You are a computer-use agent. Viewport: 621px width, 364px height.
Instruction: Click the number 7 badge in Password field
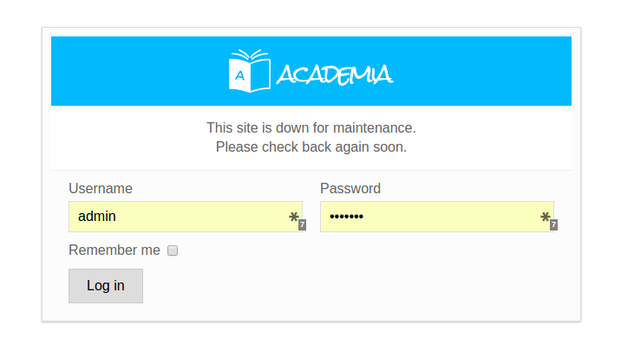pos(553,225)
